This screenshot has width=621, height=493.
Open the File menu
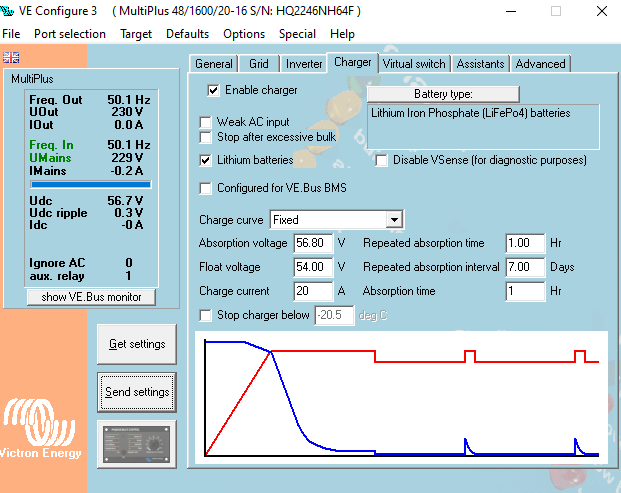pos(11,34)
